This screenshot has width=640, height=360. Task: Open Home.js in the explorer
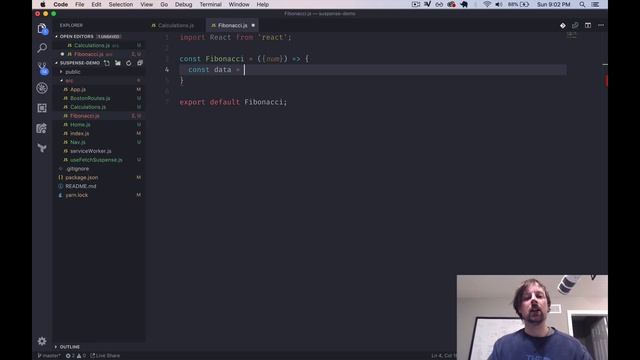pyautogui.click(x=80, y=124)
